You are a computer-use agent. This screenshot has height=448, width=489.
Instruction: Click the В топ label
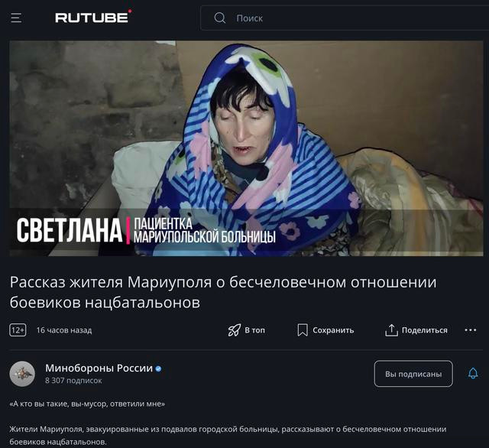click(254, 330)
